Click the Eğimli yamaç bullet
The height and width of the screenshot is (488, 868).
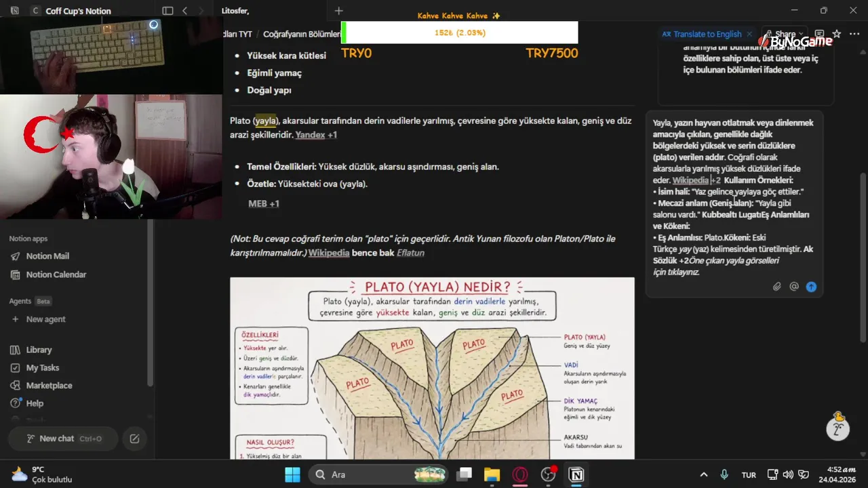(274, 73)
